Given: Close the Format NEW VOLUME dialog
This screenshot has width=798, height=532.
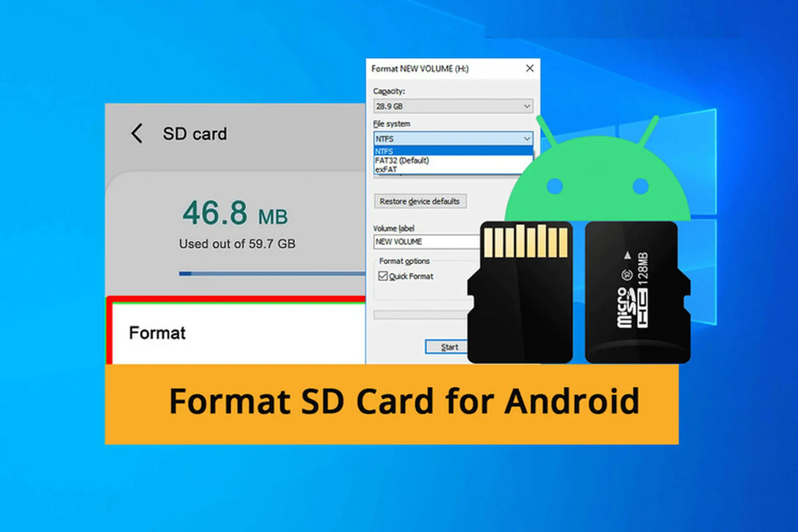Looking at the screenshot, I should (530, 68).
